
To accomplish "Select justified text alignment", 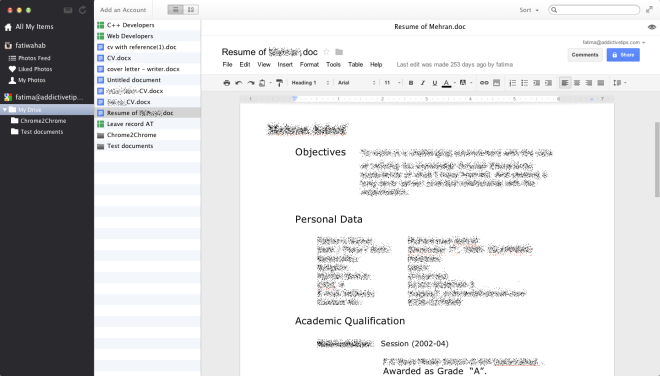I will point(601,83).
